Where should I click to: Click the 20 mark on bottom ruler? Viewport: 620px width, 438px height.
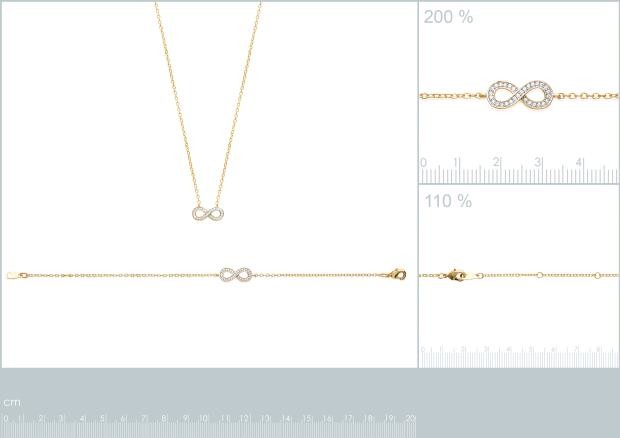coord(410,418)
